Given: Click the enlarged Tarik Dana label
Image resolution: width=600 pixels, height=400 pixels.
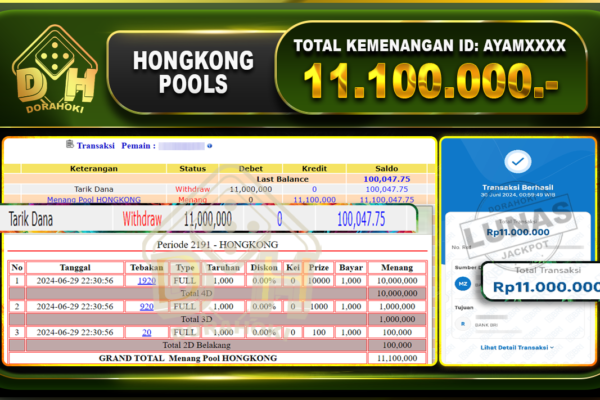Looking at the screenshot, I should pyautogui.click(x=31, y=219).
